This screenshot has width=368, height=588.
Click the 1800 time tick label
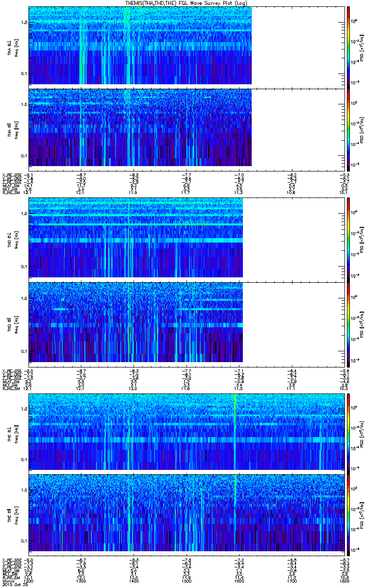pos(343,580)
